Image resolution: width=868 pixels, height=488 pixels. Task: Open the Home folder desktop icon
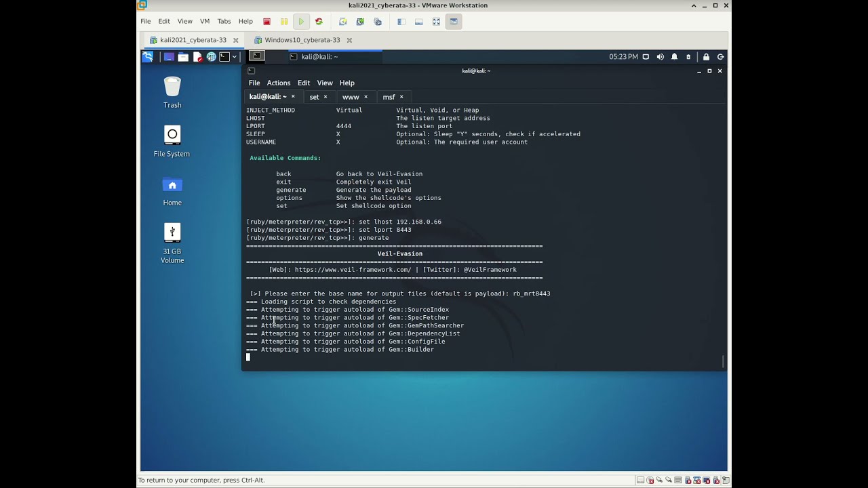pyautogui.click(x=172, y=190)
